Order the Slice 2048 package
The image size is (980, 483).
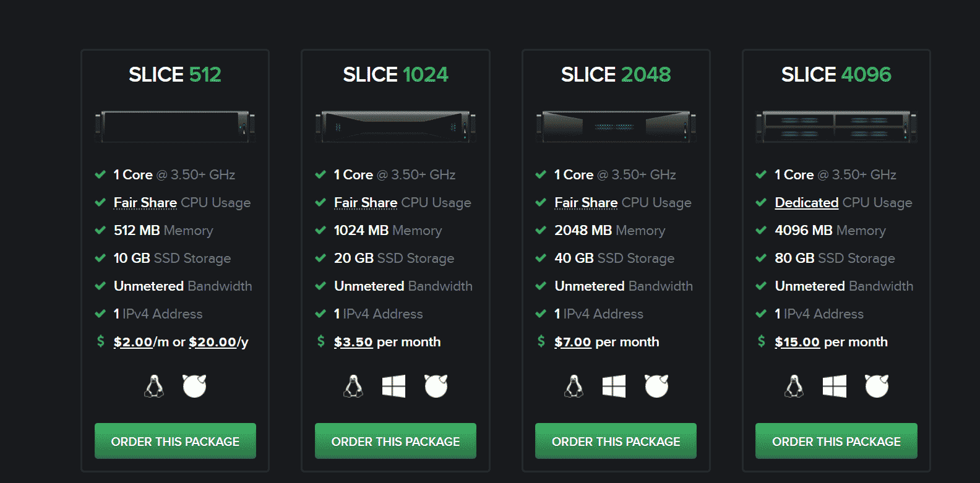pos(616,441)
